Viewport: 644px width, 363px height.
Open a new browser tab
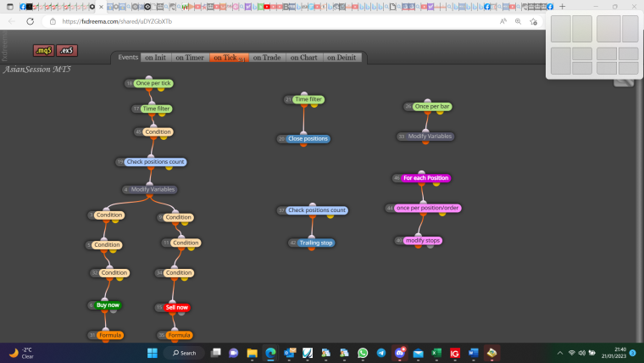click(x=563, y=7)
